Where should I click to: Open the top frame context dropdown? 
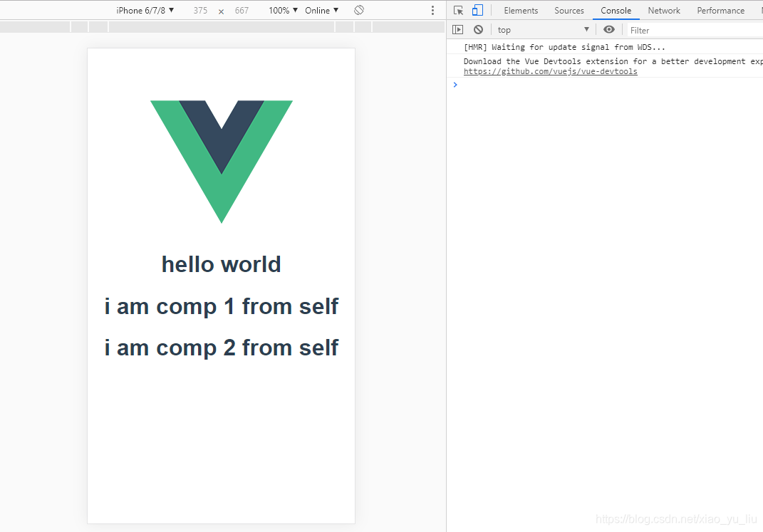point(543,29)
